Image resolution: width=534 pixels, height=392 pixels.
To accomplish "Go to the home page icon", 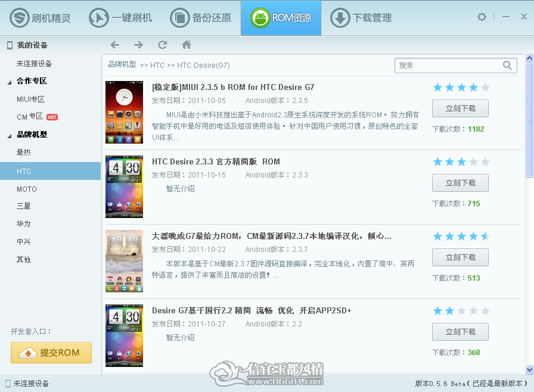I will (x=187, y=45).
